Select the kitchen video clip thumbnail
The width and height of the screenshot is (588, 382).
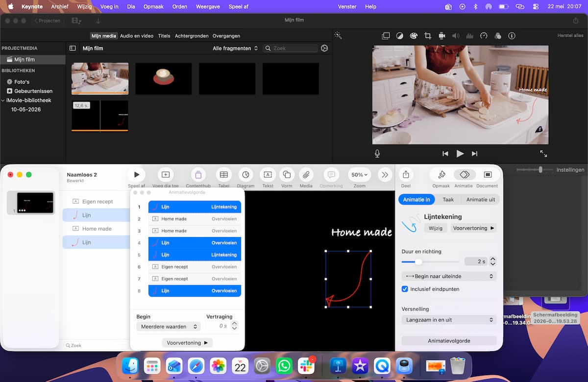point(100,78)
